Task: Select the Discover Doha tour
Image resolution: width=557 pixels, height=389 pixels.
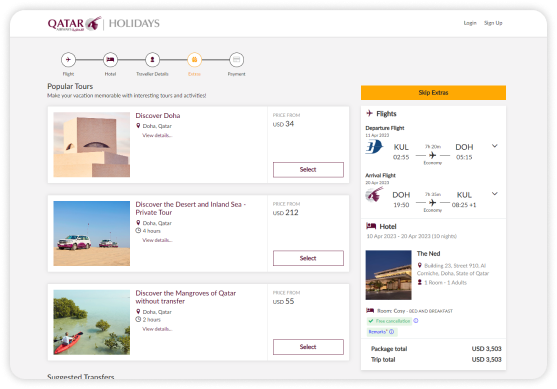Action: tap(308, 170)
